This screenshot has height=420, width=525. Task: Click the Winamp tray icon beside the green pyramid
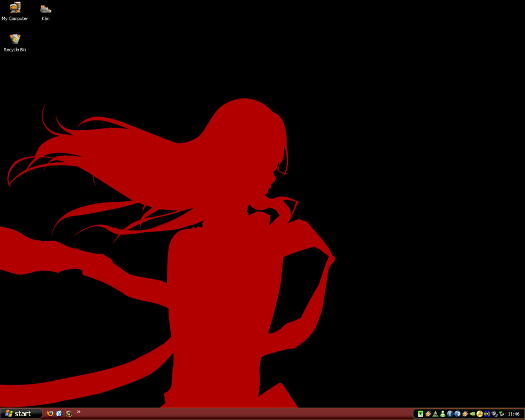coord(428,414)
